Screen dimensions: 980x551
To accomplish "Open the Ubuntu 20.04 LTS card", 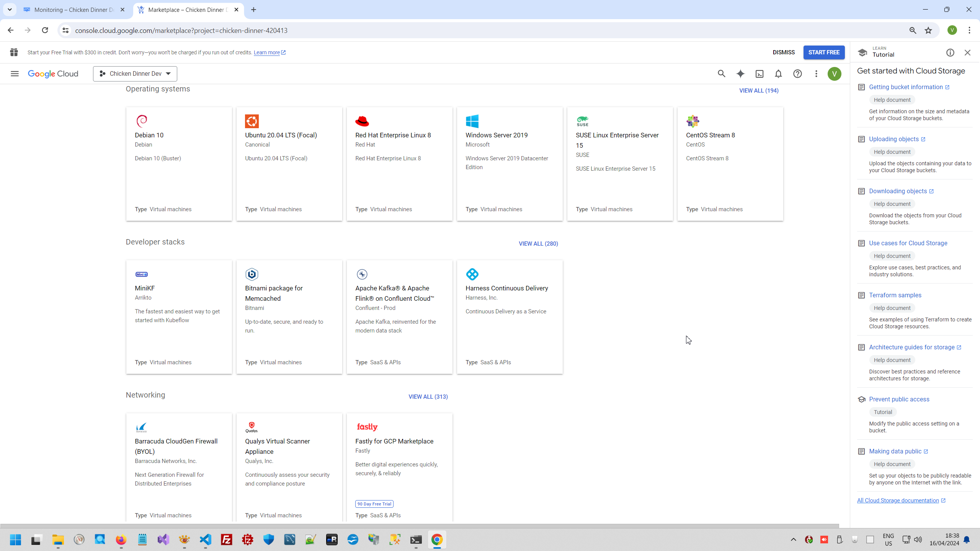I will pyautogui.click(x=289, y=164).
